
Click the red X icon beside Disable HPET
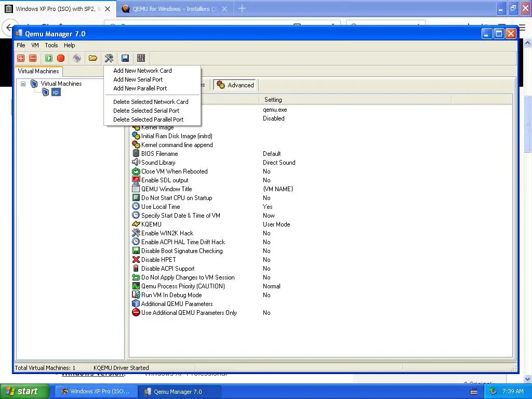click(x=136, y=260)
